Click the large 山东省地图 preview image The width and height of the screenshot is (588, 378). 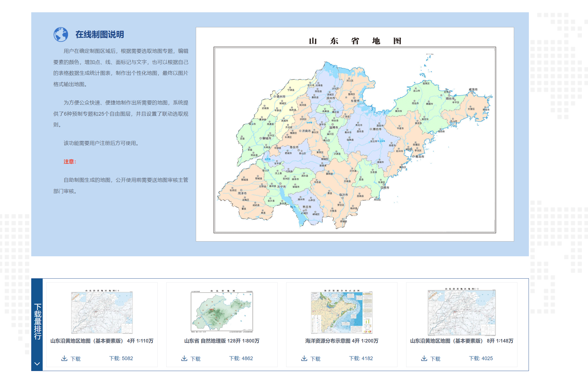(x=355, y=134)
